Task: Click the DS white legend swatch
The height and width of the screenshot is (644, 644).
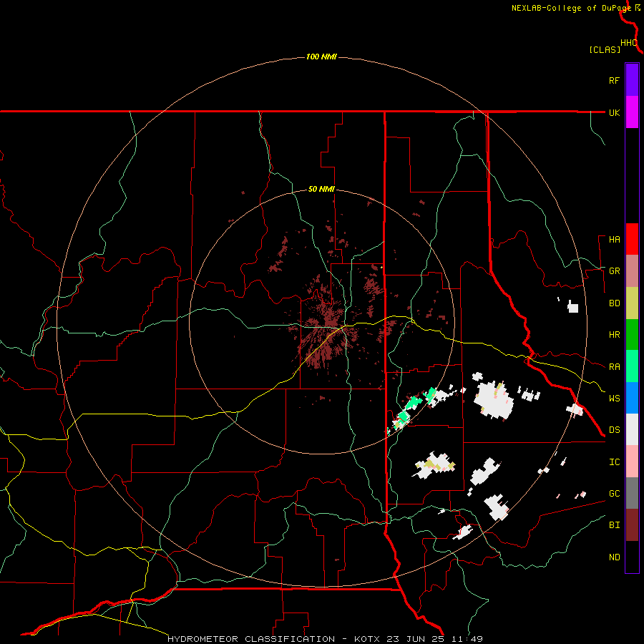Action: point(632,429)
